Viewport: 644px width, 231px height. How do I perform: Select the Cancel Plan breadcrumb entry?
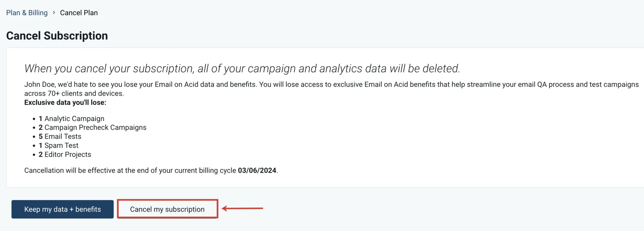(x=79, y=13)
